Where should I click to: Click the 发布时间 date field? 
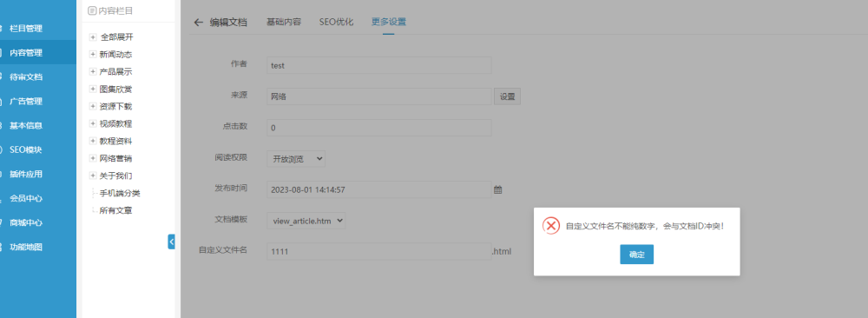point(379,189)
